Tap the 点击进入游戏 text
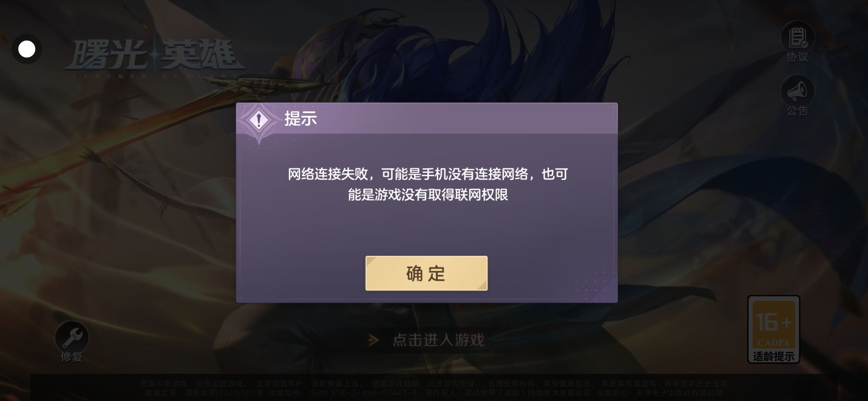Screen dimensions: 868x401 tap(439, 340)
